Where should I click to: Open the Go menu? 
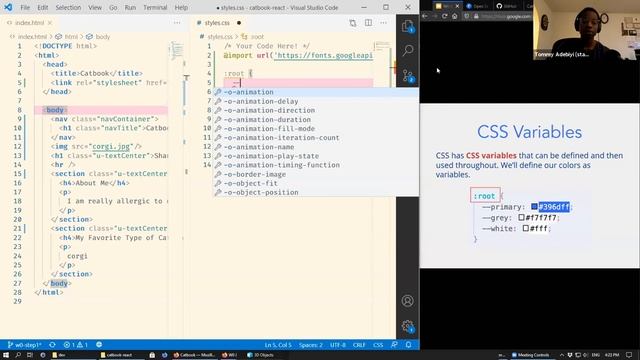[x=113, y=7]
